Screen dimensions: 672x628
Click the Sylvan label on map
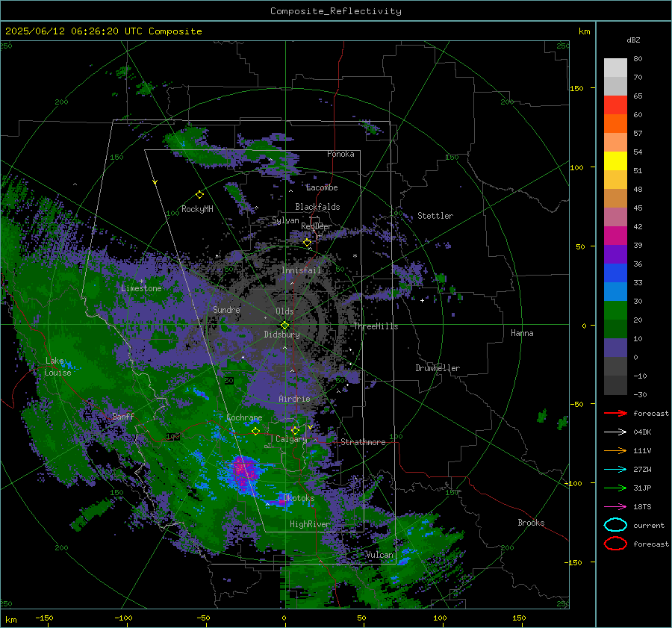tap(285, 220)
